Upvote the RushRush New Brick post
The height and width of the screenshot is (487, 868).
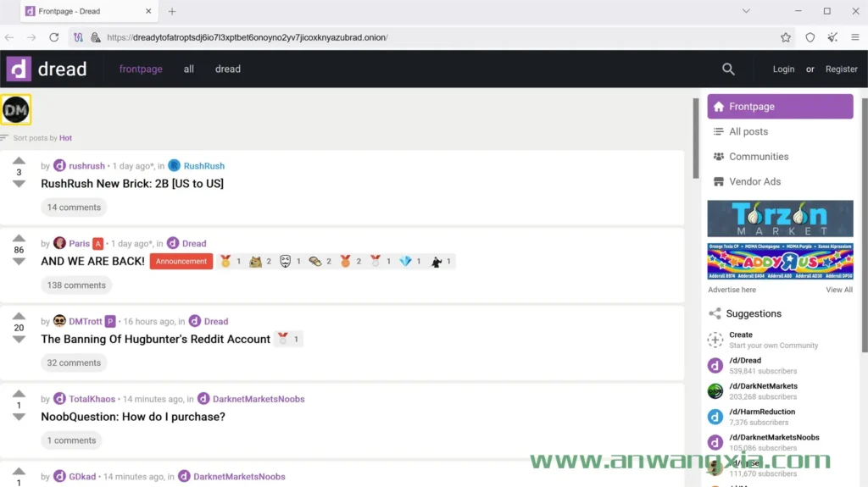19,161
